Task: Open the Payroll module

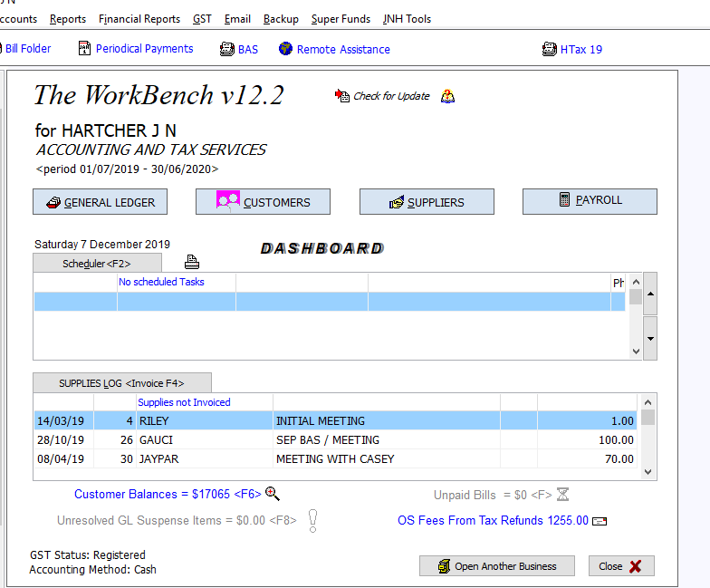Action: (590, 201)
